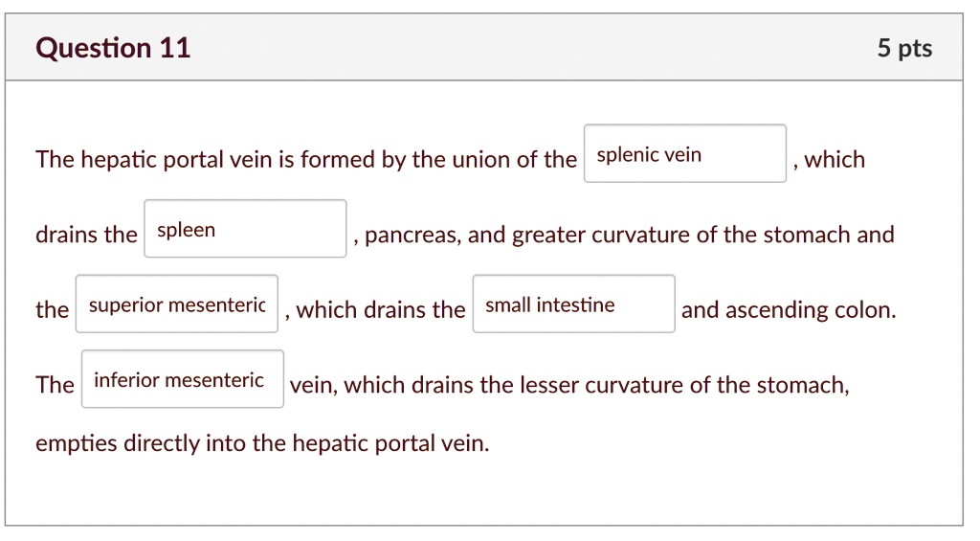
Task: Click the "Question 11" heading
Action: (113, 48)
